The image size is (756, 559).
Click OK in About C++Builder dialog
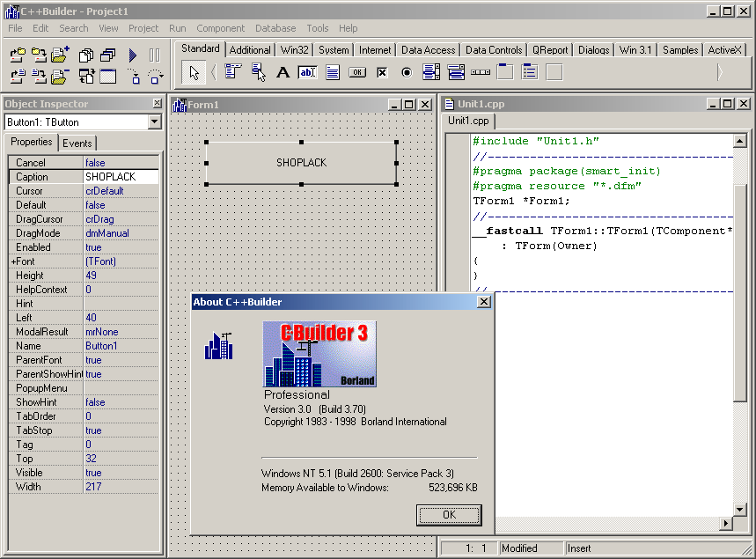click(449, 515)
